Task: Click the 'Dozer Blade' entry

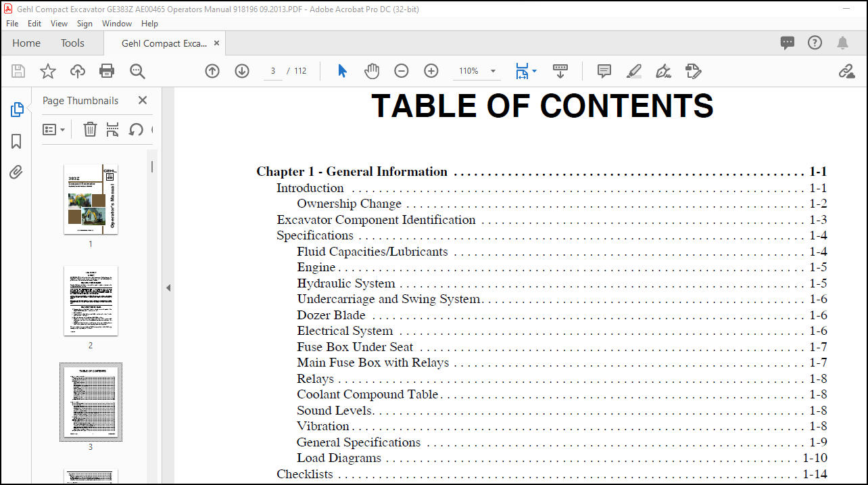Action: (331, 315)
